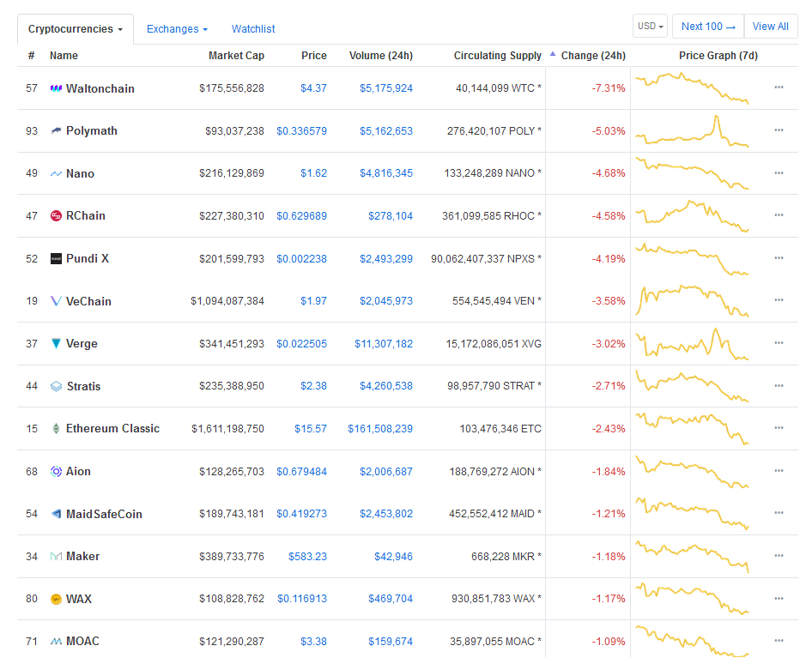Click RChain volume $278,104
Image resolution: width=812 pixels, height=658 pixels.
tap(391, 216)
